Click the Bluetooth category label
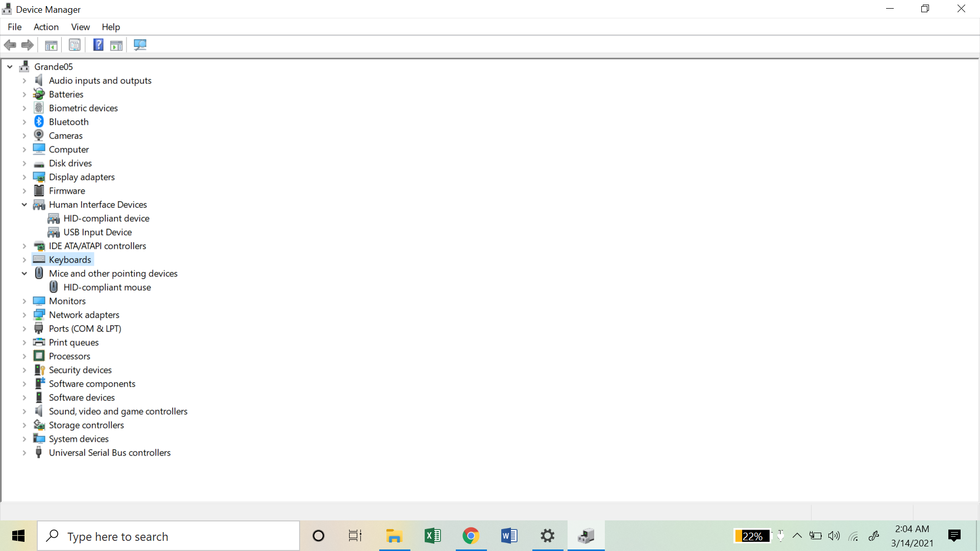Image resolution: width=980 pixels, height=551 pixels. click(x=69, y=122)
